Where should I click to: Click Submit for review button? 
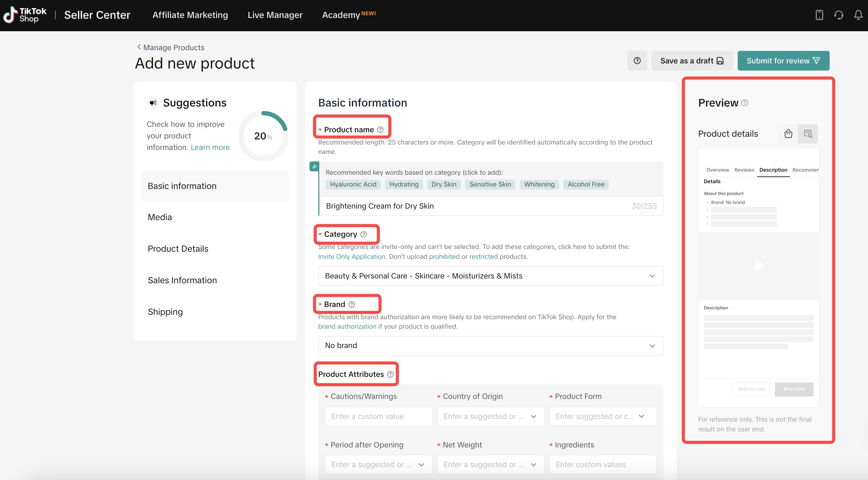point(783,61)
